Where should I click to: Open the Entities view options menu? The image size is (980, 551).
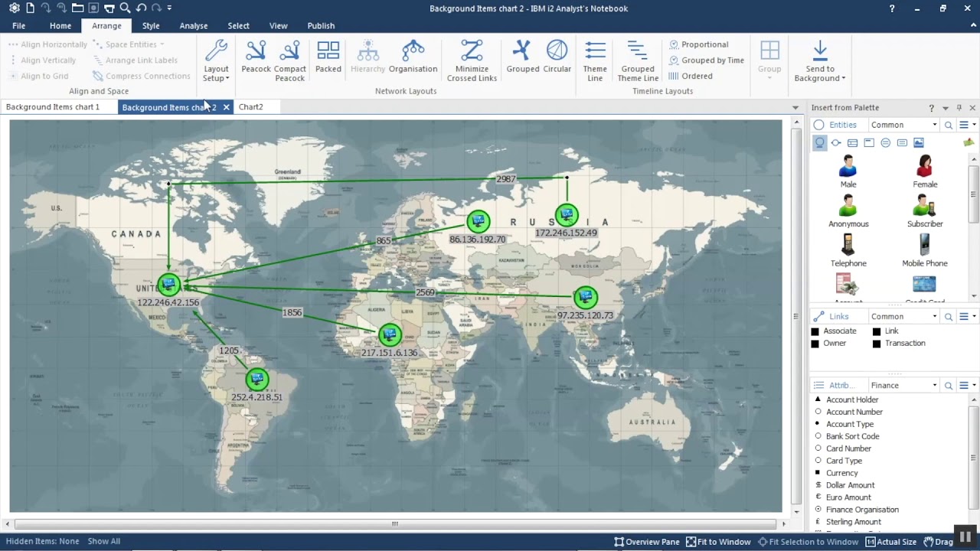pyautogui.click(x=966, y=125)
